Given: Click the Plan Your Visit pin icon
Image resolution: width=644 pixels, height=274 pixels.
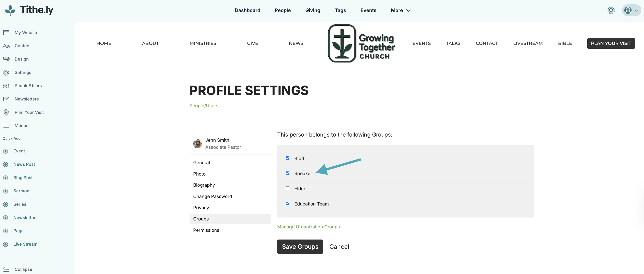Looking at the screenshot, I should point(6,112).
